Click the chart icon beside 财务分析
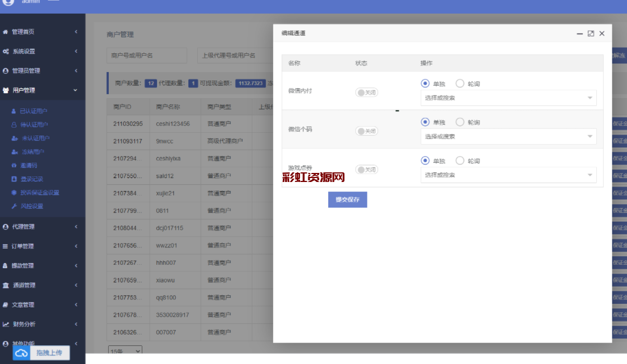This screenshot has width=627, height=364. [6, 324]
